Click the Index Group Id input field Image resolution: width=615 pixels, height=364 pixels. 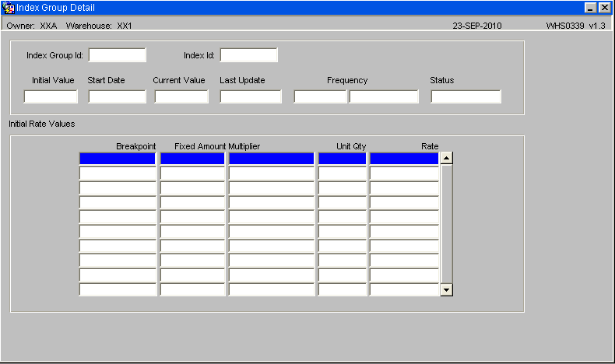[118, 55]
